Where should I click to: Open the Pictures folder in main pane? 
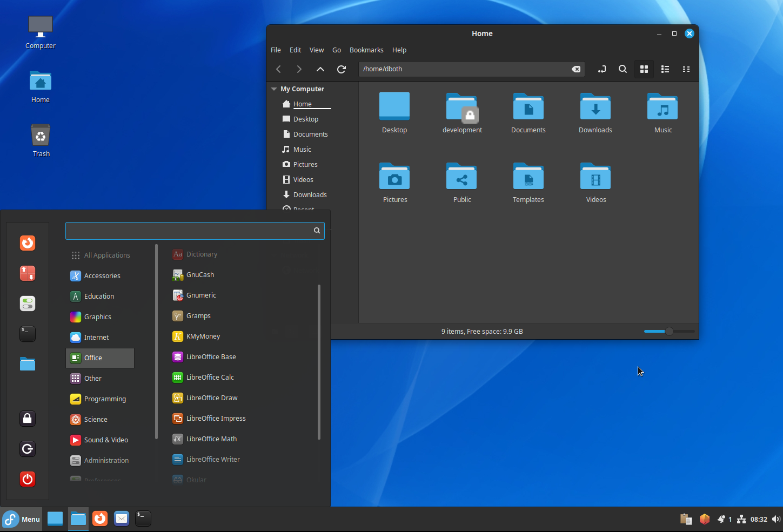click(x=394, y=183)
